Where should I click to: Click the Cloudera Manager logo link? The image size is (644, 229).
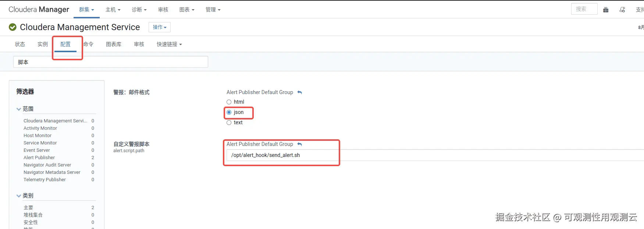coord(39,9)
